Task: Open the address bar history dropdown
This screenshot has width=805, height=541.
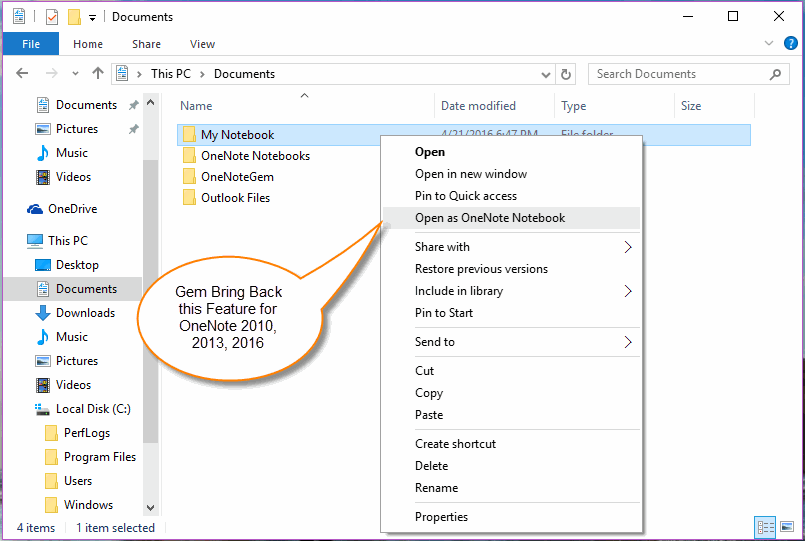Action: (x=546, y=75)
